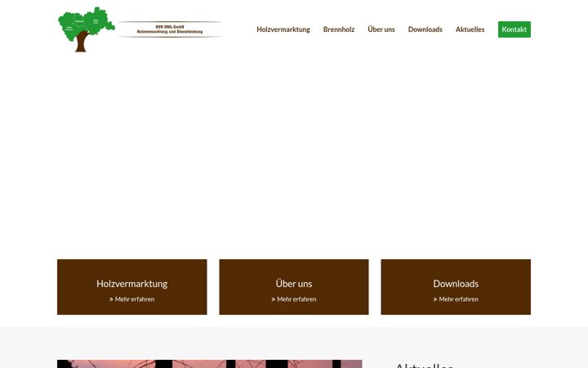Open the Aktuelles navigation item
This screenshot has height=368, width=588.
coord(470,29)
